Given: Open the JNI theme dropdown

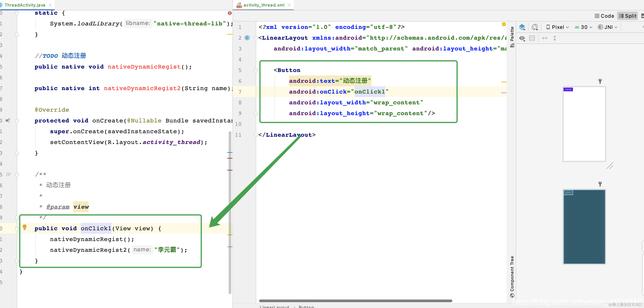Looking at the screenshot, I should [608, 27].
